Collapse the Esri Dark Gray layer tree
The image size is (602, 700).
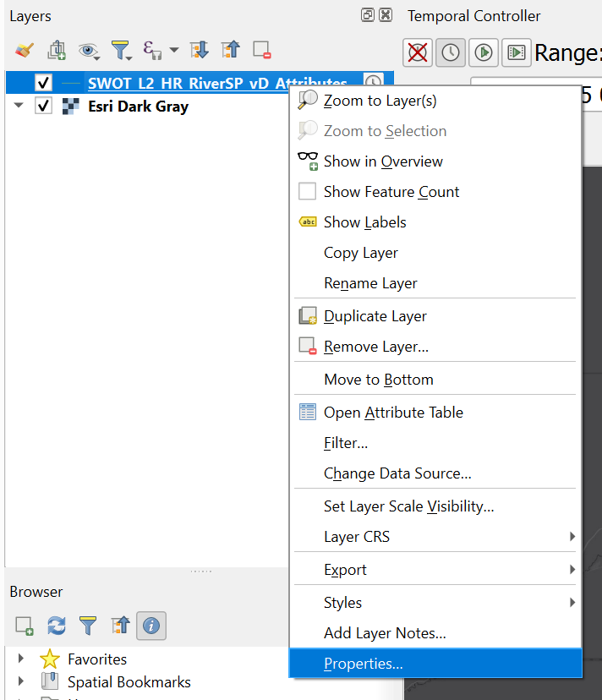19,106
